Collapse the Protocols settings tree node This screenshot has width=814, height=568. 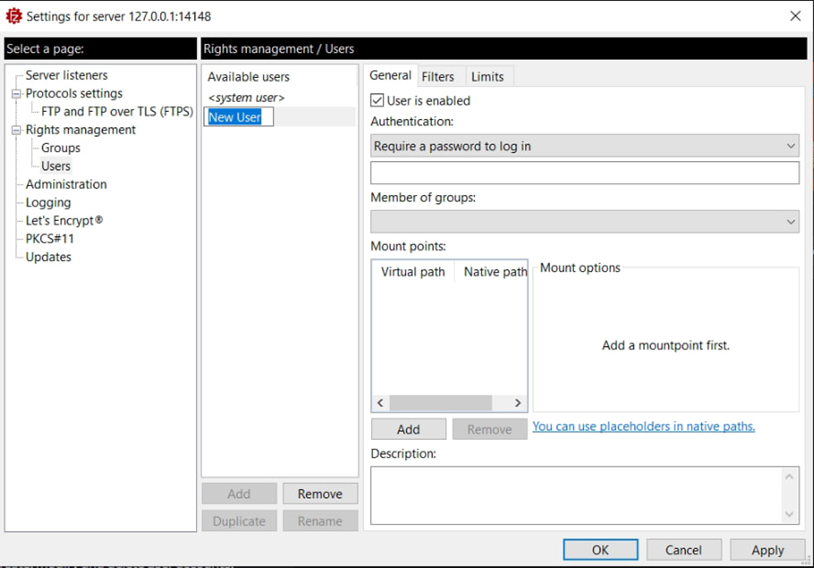(x=16, y=94)
